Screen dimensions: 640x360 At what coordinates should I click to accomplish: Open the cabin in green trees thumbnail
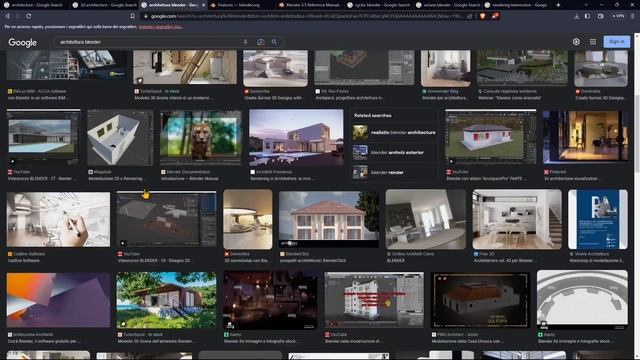(167, 300)
